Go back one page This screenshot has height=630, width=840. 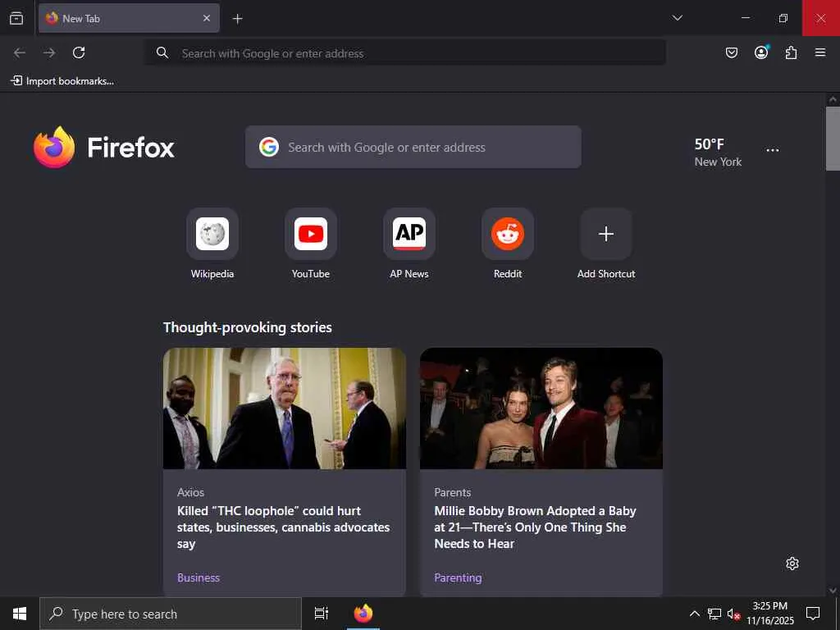tap(20, 52)
